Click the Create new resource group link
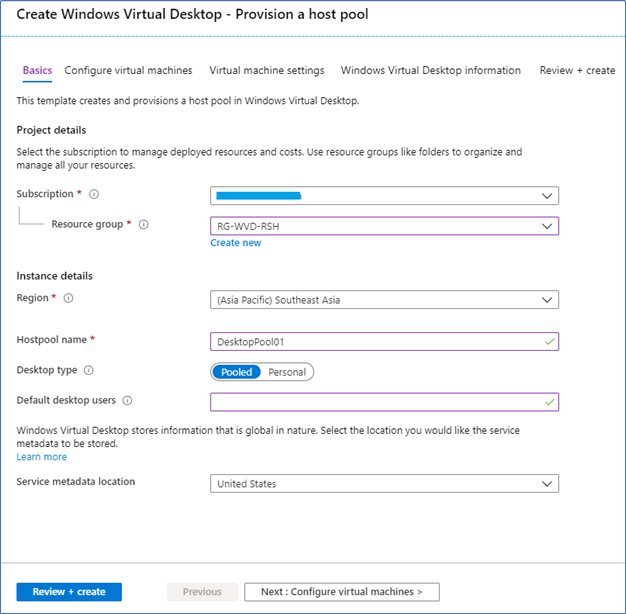 click(236, 243)
